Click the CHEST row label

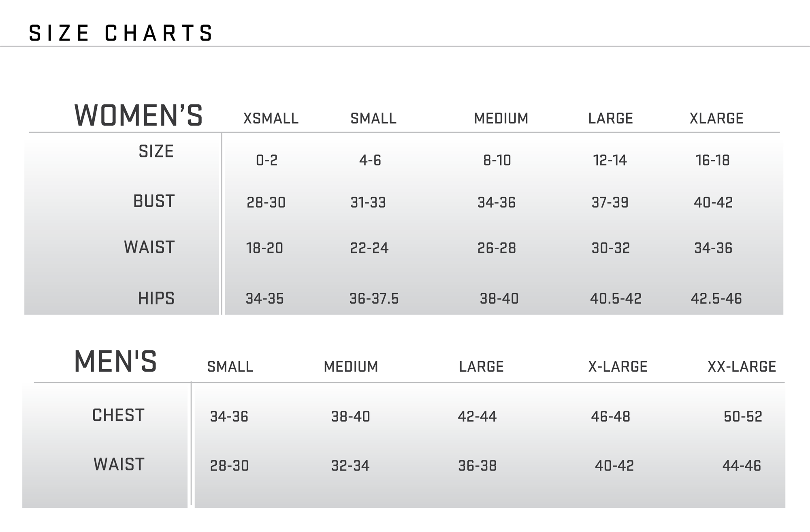pos(118,415)
